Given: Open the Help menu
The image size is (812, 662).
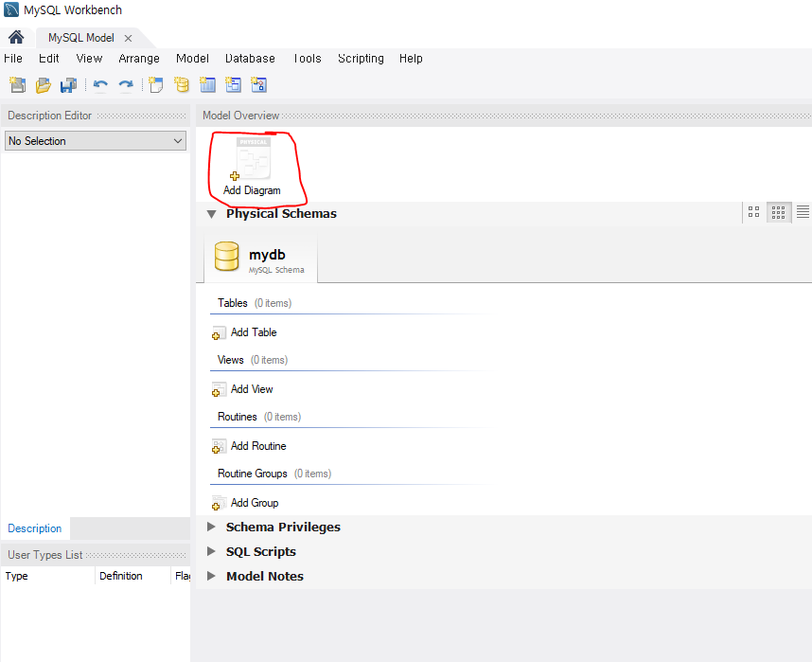Looking at the screenshot, I should [411, 59].
